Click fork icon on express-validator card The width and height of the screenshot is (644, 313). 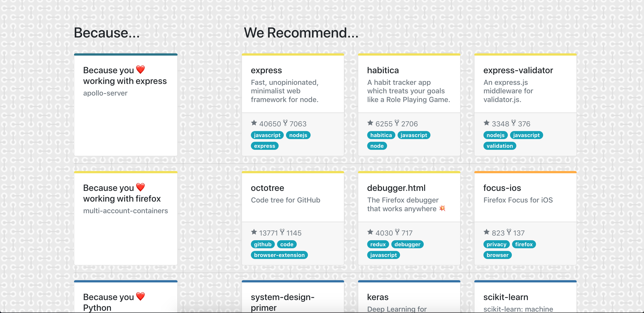point(513,123)
